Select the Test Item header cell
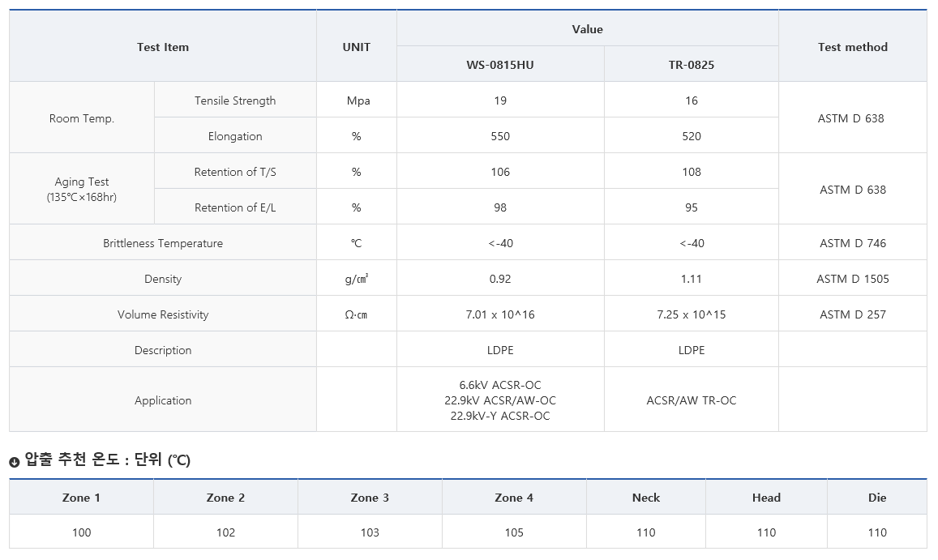Image resolution: width=938 pixels, height=560 pixels. (163, 47)
